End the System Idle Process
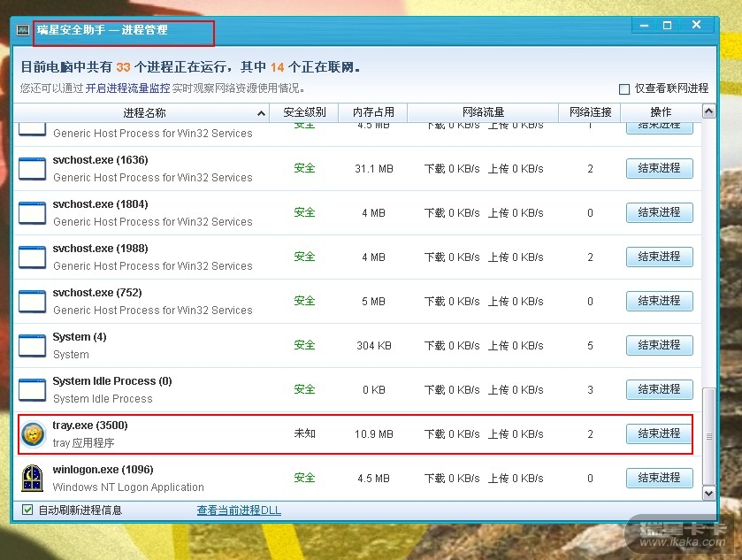Viewport: 742px width, 560px height. 659,389
